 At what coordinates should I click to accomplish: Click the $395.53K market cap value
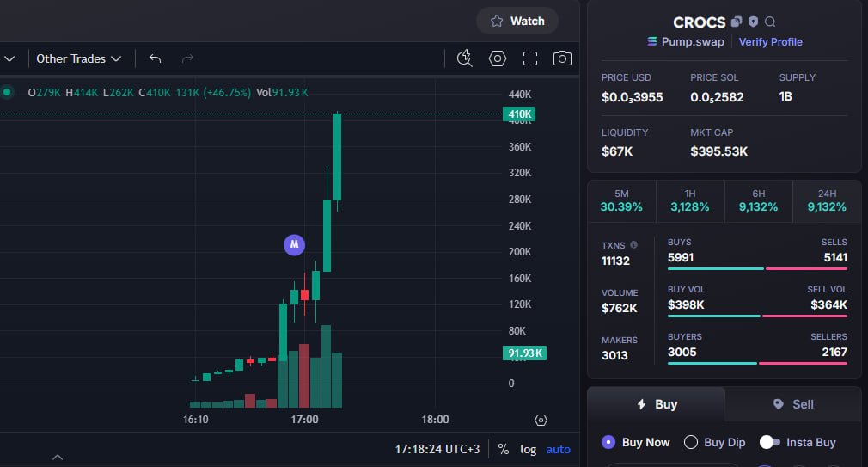pos(718,151)
